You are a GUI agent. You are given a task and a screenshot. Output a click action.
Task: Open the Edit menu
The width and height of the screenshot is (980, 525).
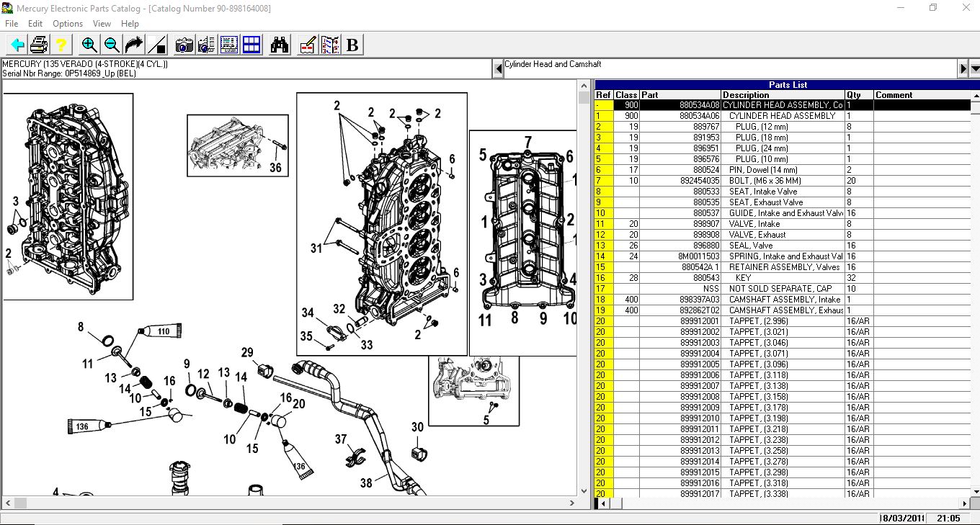35,24
